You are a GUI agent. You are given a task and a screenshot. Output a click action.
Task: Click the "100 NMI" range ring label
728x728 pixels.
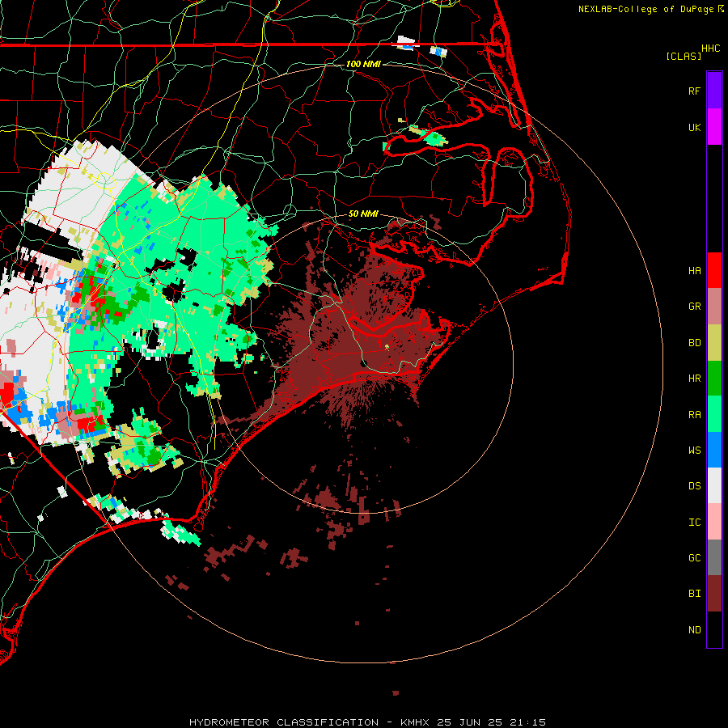pyautogui.click(x=363, y=64)
